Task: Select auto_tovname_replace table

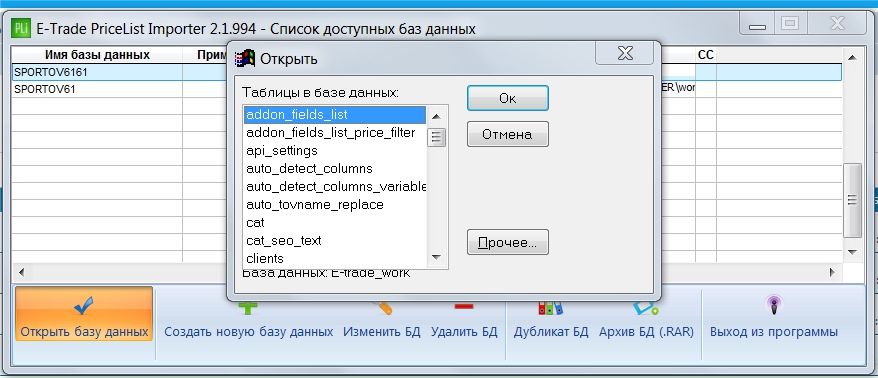Action: (x=335, y=204)
